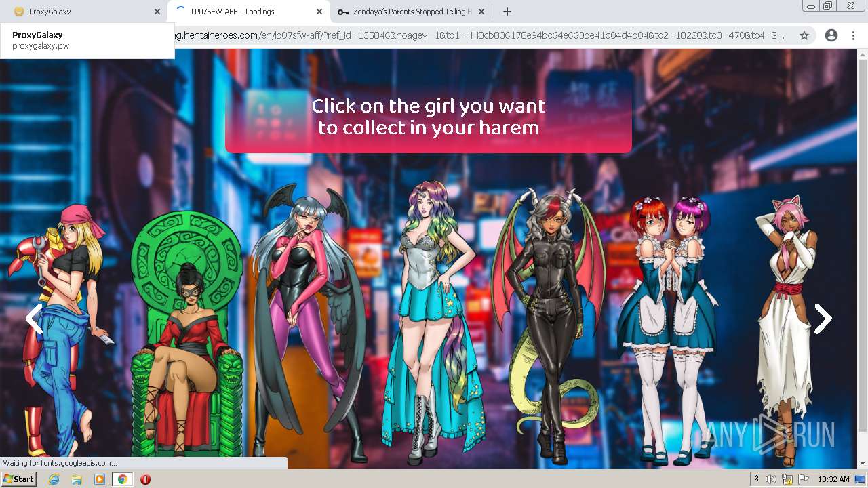Switch to the Zendaya's Parents tab
Image resolution: width=868 pixels, height=488 pixels.
410,12
